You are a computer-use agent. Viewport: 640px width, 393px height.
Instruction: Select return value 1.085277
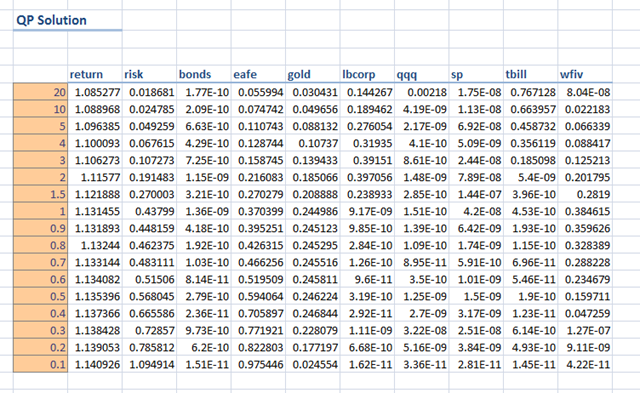[95, 92]
